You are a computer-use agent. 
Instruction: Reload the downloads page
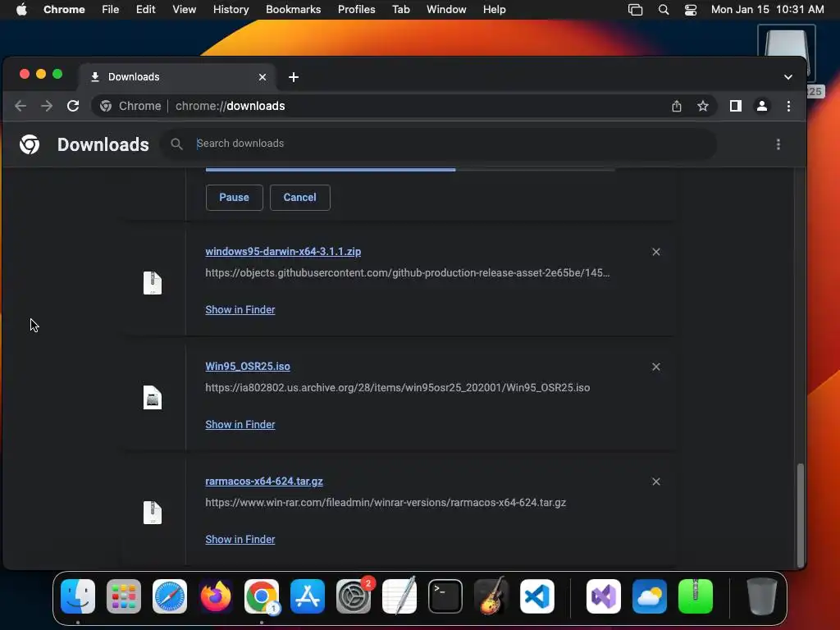pyautogui.click(x=73, y=106)
